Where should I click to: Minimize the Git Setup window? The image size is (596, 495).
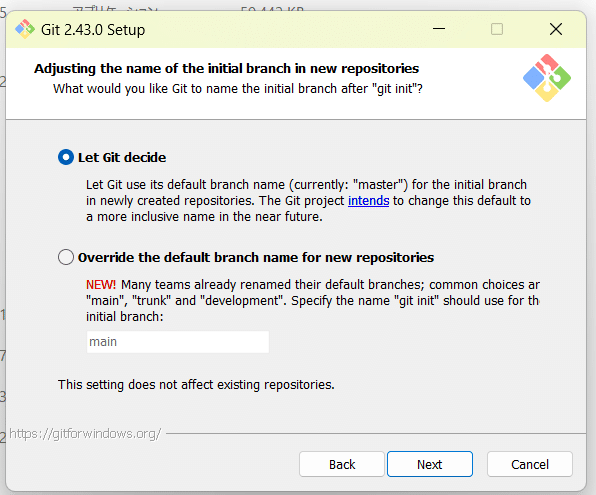439,29
